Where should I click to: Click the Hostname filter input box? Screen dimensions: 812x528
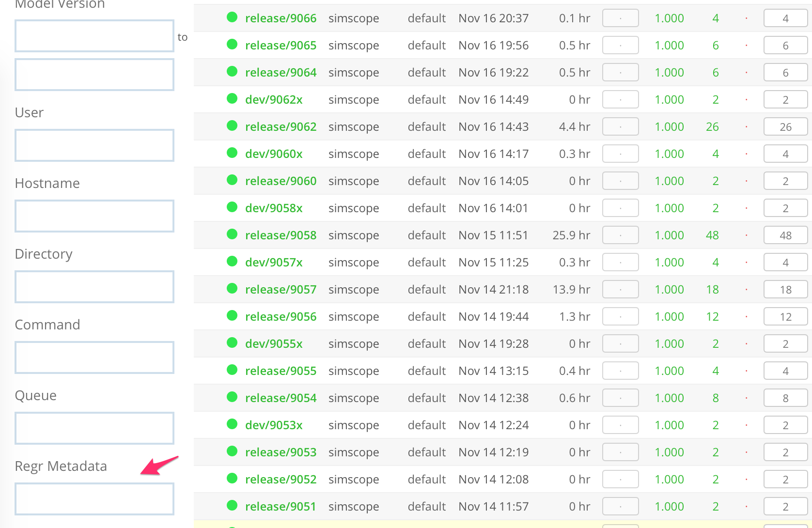pos(94,216)
